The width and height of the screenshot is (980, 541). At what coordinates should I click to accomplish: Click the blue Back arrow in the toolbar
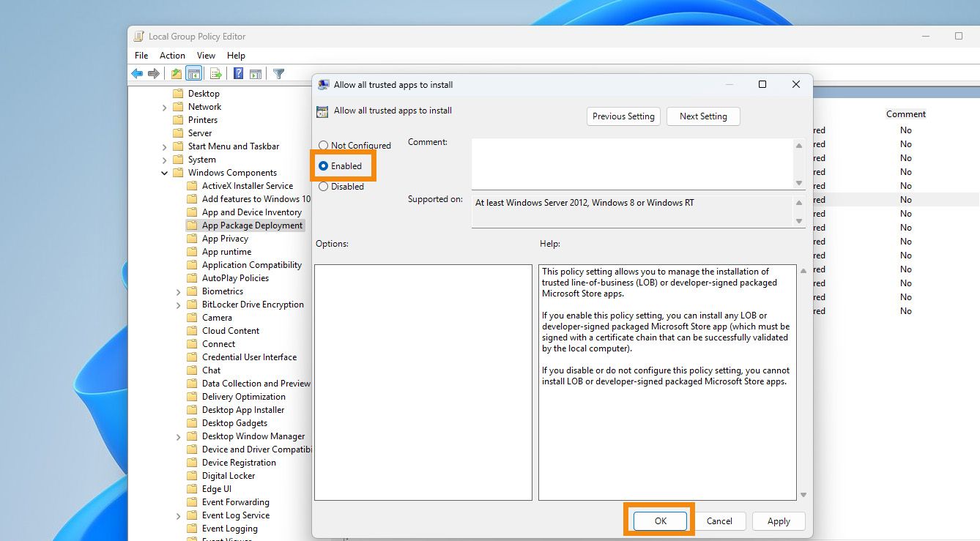click(137, 74)
